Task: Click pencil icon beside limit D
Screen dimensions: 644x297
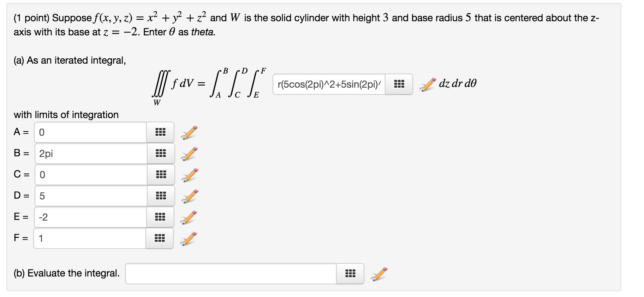Action: click(x=190, y=196)
